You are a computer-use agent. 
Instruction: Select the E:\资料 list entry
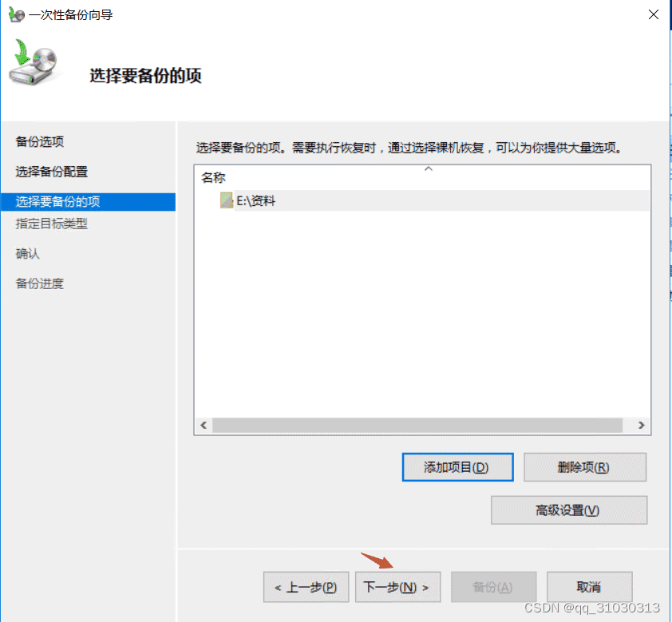tap(422, 200)
